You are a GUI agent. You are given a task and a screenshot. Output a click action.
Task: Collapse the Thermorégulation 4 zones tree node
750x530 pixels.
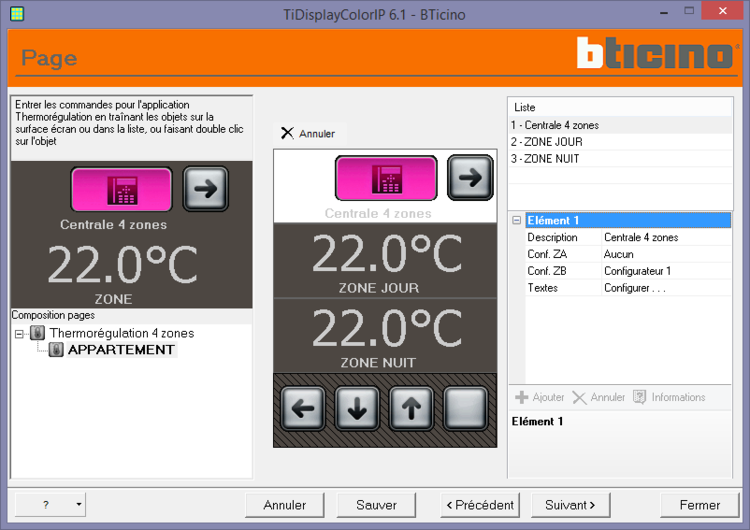(19, 334)
